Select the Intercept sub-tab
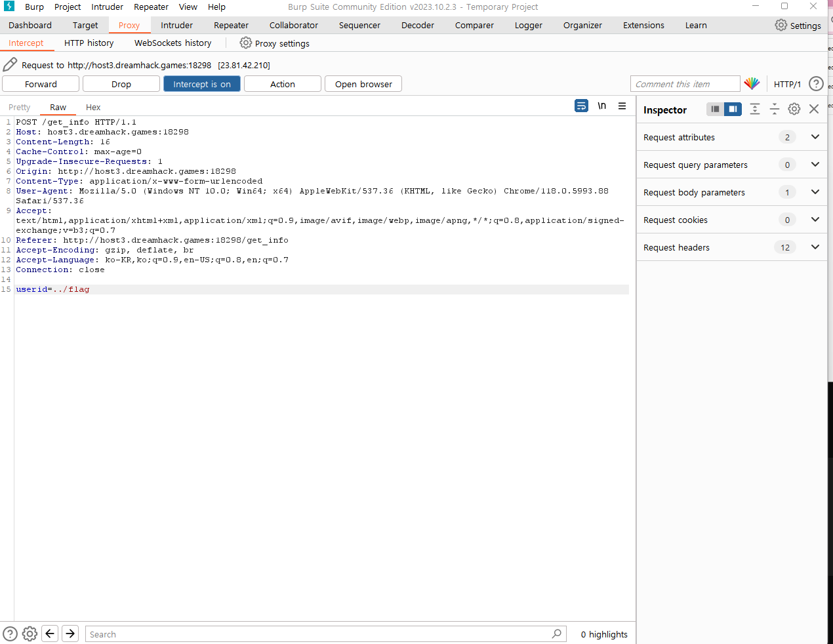 pyautogui.click(x=26, y=43)
